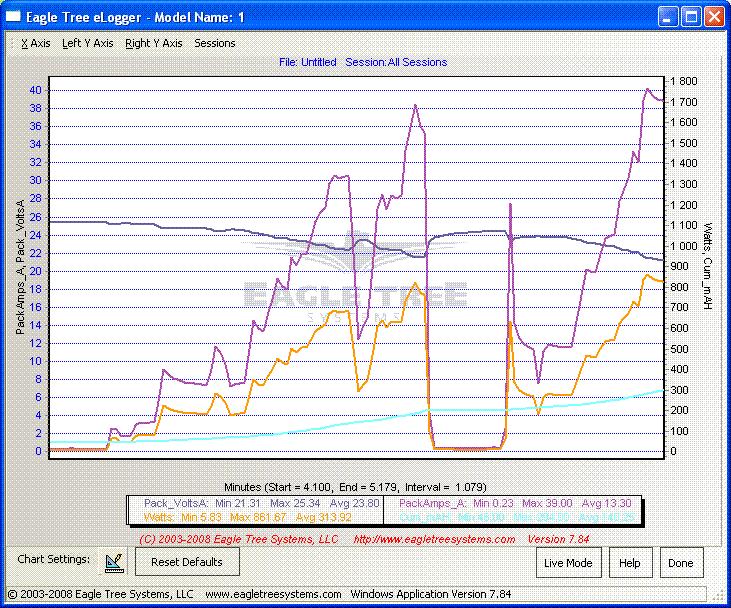This screenshot has width=731, height=608.
Task: Open the Chart Settings icon
Action: click(114, 561)
